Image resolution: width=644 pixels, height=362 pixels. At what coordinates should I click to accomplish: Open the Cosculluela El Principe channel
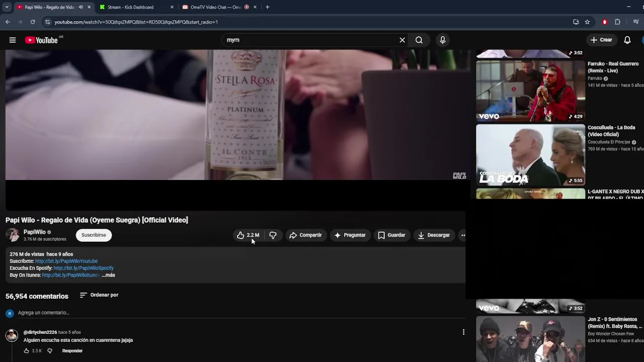point(609,142)
